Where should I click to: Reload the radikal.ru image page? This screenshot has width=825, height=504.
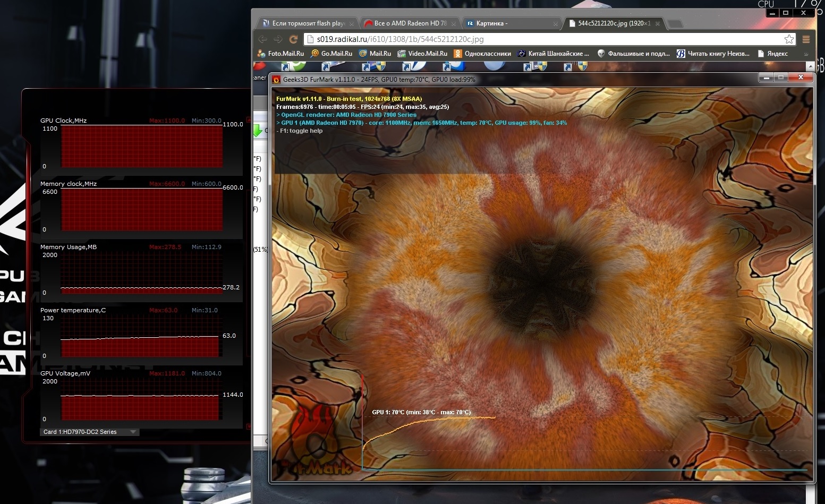point(293,39)
